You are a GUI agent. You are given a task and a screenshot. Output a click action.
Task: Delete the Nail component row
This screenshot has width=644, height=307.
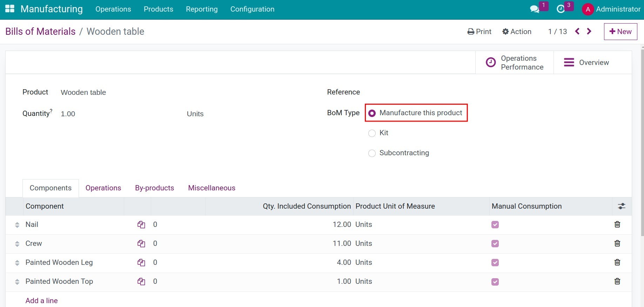pos(617,224)
